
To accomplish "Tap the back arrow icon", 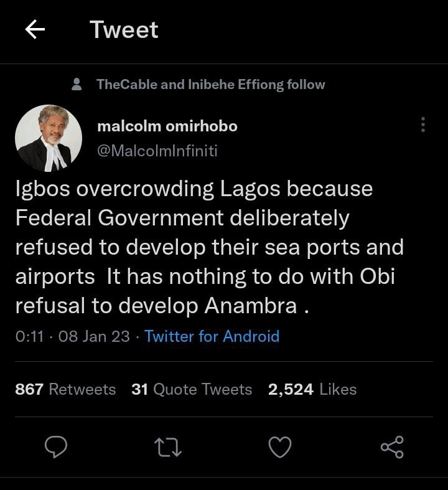I will click(35, 29).
